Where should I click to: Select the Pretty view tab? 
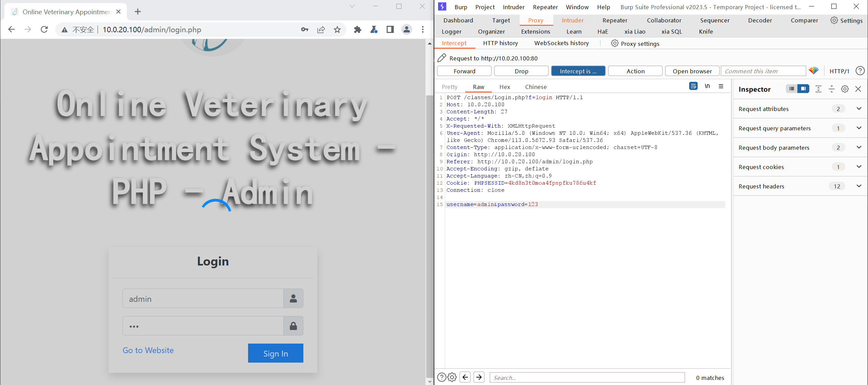450,87
